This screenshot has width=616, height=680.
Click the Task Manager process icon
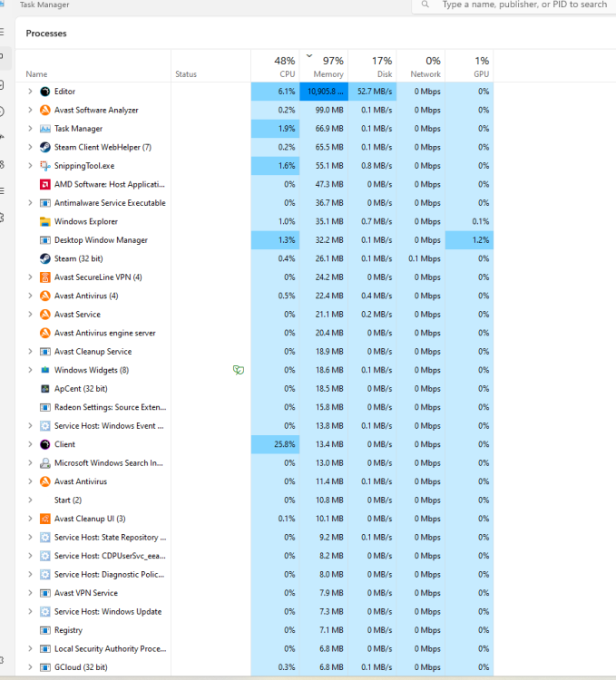coord(45,129)
